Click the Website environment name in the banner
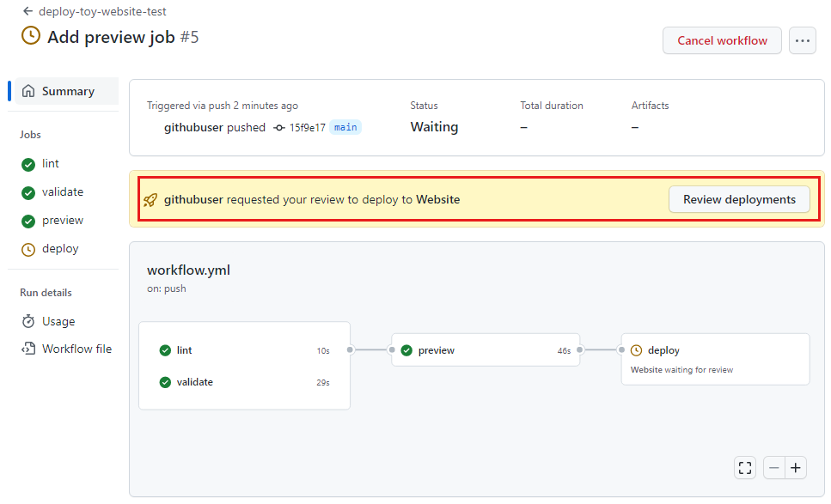The height and width of the screenshot is (504, 831). pos(437,199)
